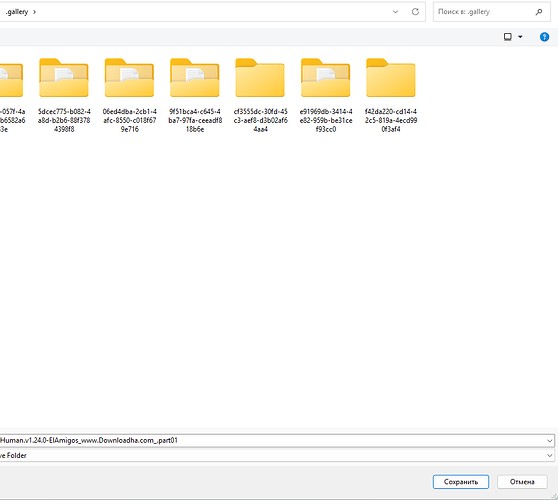
Task: Select folder 5dcec775-b082-4a8d
Action: 64,95
